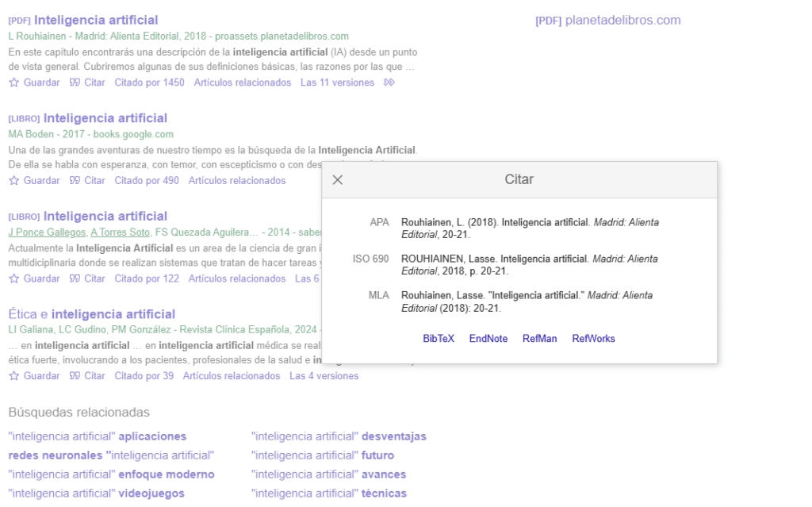Open MA Boden's Inteligencia artificial book title
812x507 pixels.
tap(105, 118)
